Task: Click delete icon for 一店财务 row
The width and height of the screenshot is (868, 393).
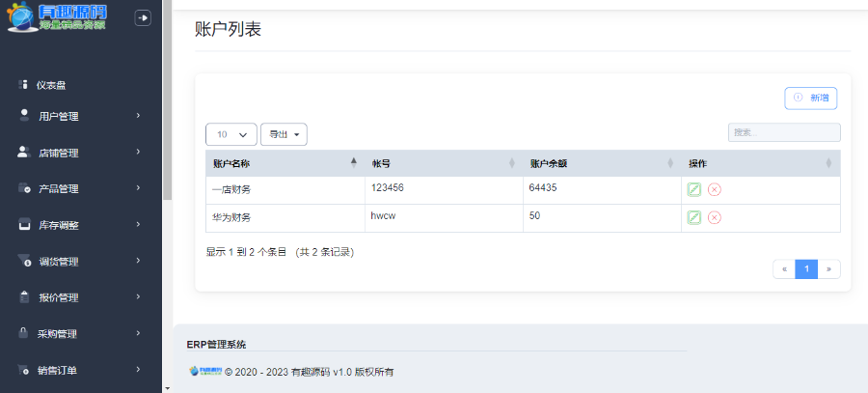Action: pyautogui.click(x=715, y=189)
